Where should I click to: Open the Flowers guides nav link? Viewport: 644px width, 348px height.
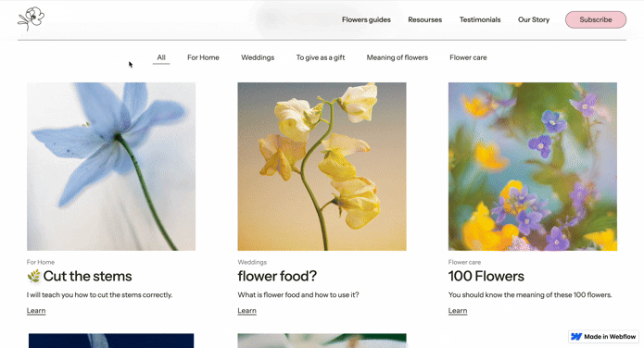pos(366,19)
